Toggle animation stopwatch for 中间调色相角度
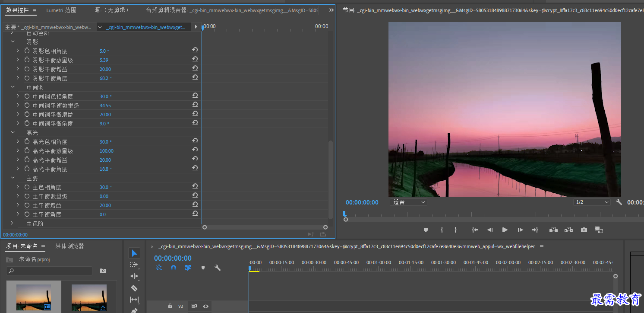This screenshot has height=313, width=644. pos(27,96)
